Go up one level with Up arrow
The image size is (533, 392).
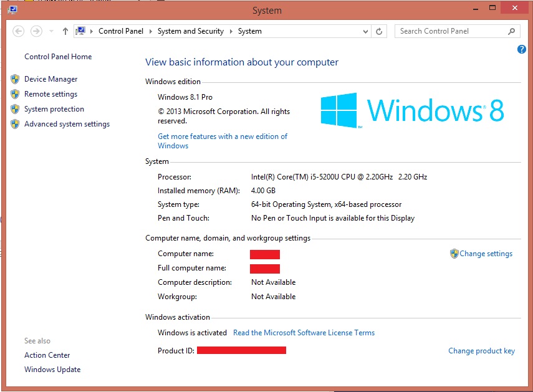(x=65, y=31)
